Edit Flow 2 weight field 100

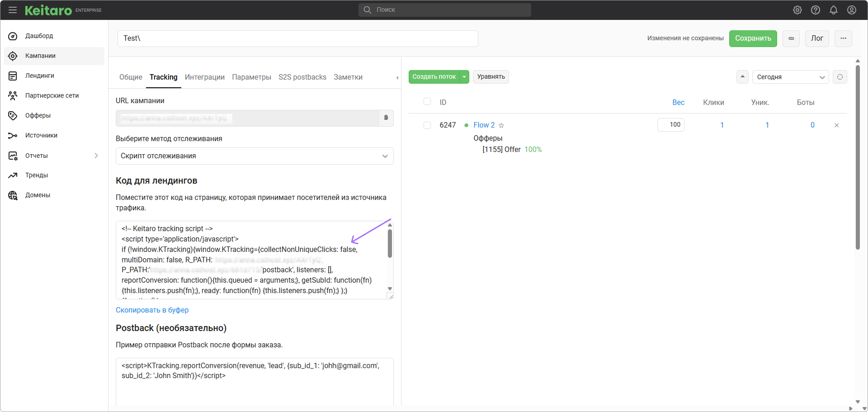(x=670, y=125)
